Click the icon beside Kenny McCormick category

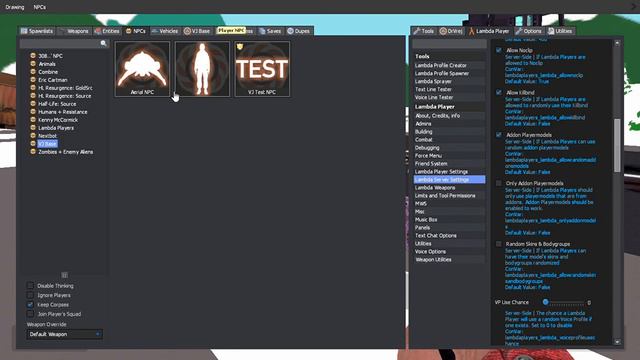click(x=33, y=120)
